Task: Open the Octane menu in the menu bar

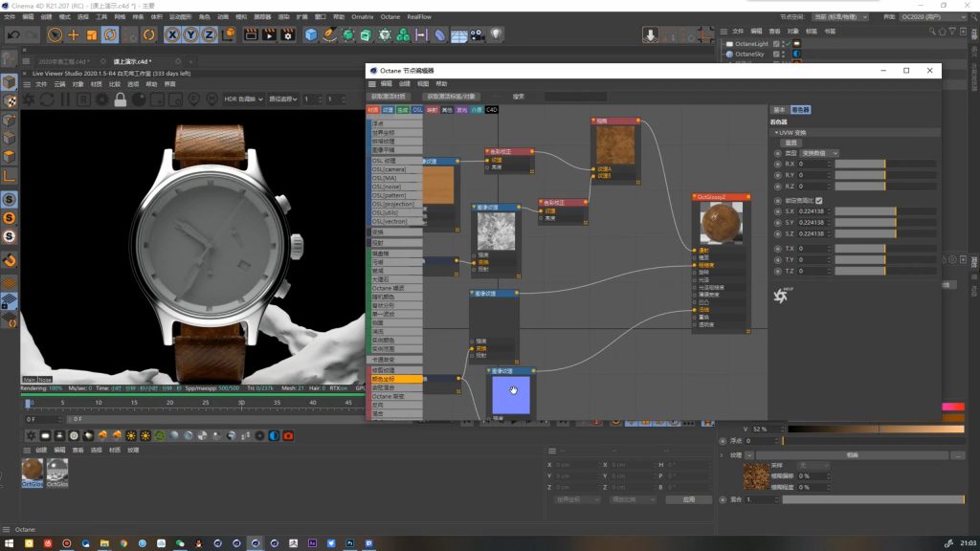Action: [390, 16]
